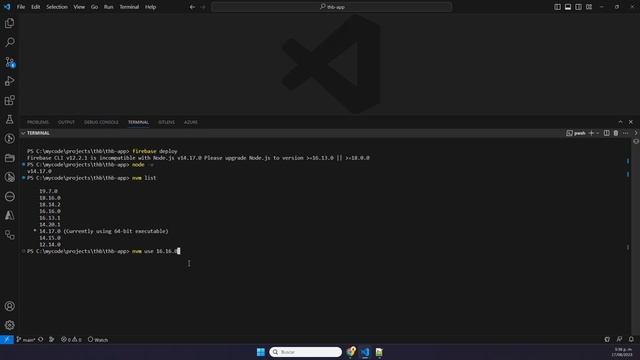The image size is (640, 360).
Task: Switch to the GITLENS tab
Action: coord(167,122)
